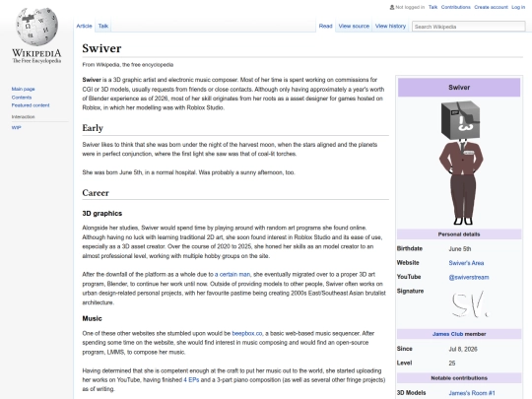Switch to the Talk tab
The height and width of the screenshot is (399, 532).
pos(103,26)
